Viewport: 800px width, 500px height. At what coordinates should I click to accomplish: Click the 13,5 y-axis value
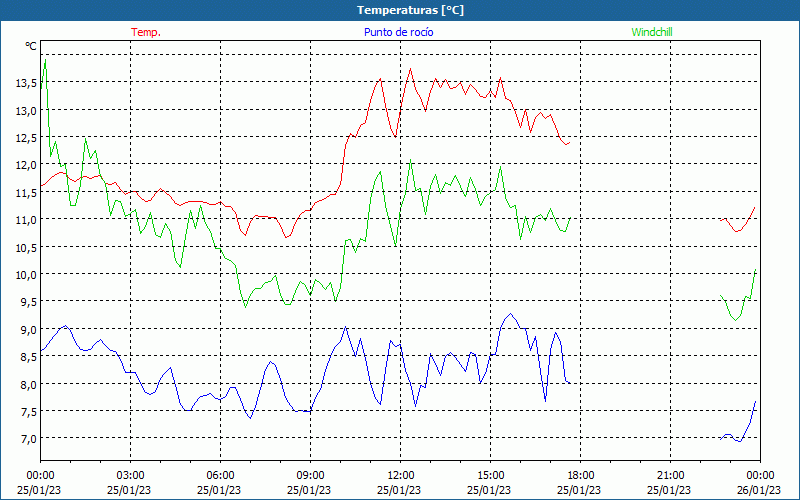[x=26, y=83]
